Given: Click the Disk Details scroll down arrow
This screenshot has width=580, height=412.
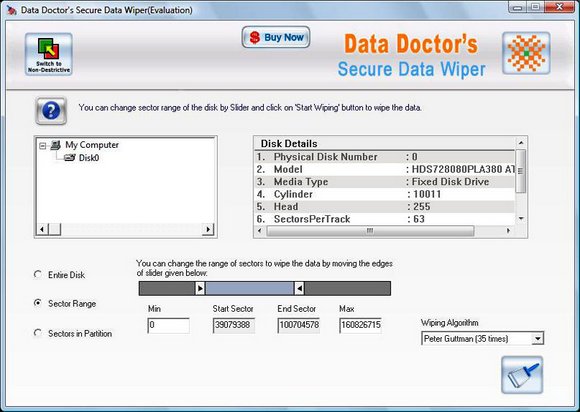Looking at the screenshot, I should pos(521,219).
